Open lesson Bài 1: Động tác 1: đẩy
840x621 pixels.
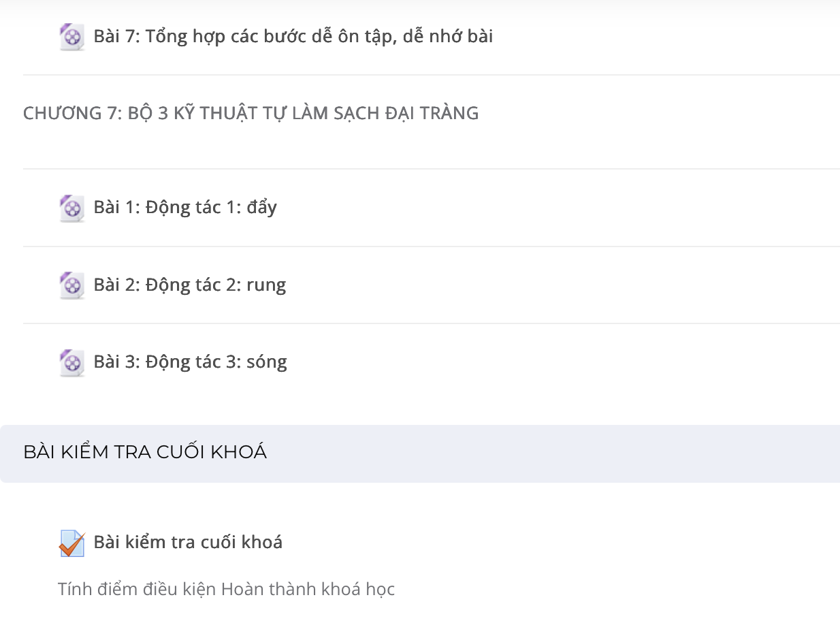point(185,208)
